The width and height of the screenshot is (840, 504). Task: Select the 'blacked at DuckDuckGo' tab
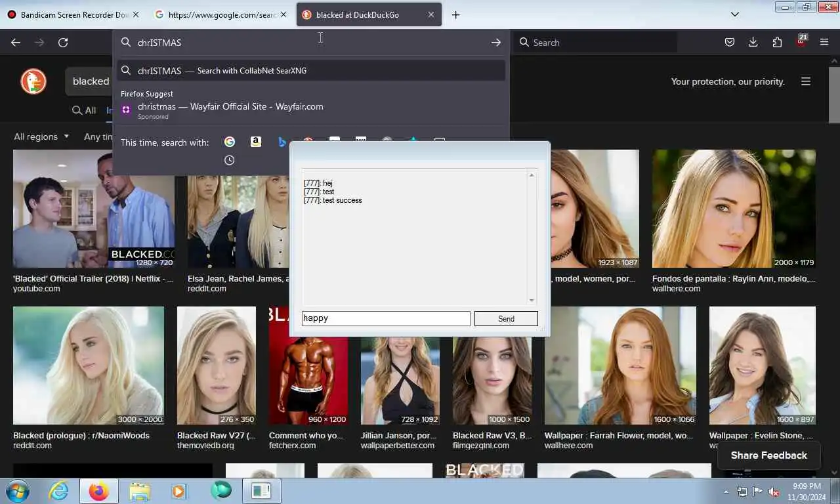pyautogui.click(x=369, y=14)
